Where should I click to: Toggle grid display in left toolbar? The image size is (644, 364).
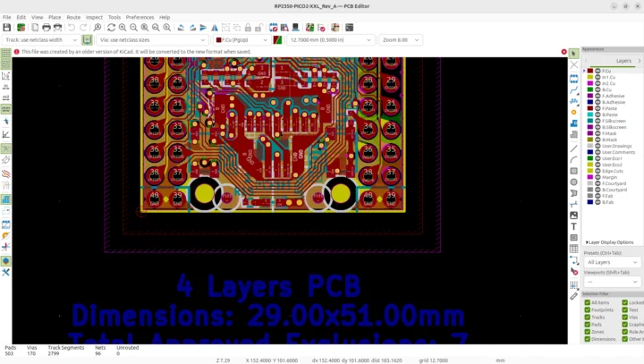[5, 54]
